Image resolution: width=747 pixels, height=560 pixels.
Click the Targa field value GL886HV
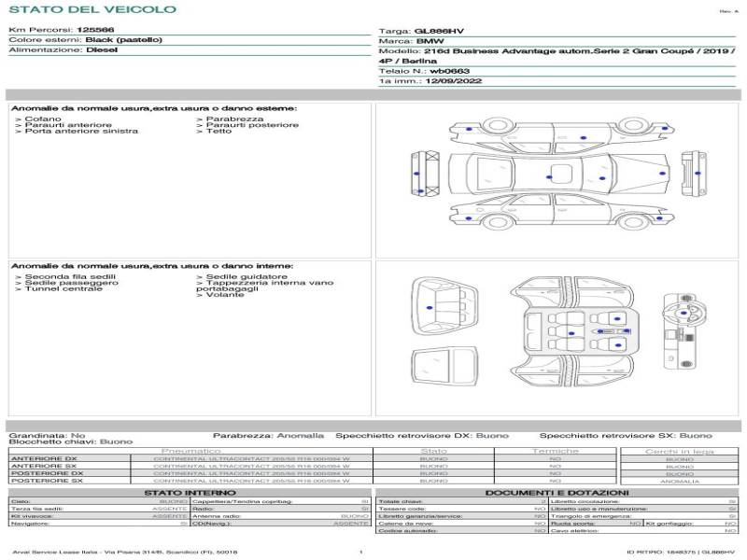pyautogui.click(x=439, y=31)
